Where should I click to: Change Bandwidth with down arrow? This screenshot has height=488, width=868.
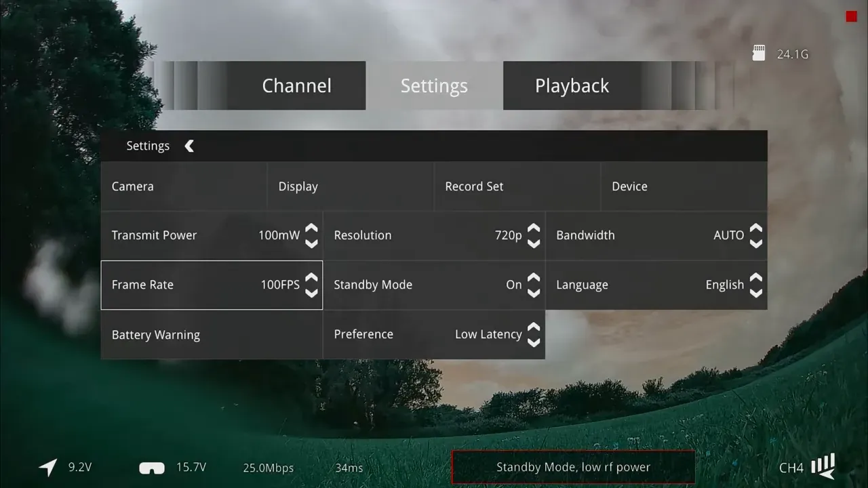(756, 243)
